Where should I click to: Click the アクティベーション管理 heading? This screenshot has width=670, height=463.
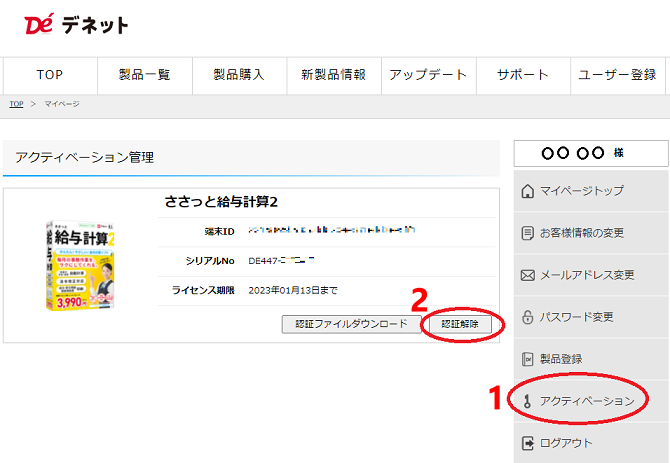click(x=85, y=158)
